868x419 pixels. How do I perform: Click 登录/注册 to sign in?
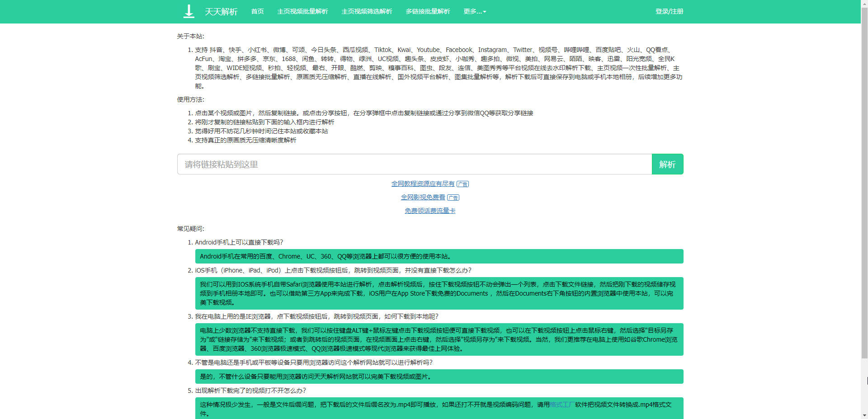(x=669, y=11)
